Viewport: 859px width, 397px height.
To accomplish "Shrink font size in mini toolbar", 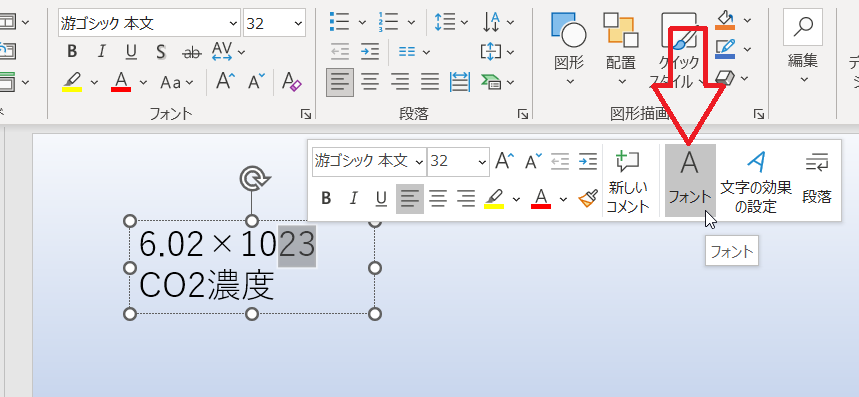I will 533,161.
